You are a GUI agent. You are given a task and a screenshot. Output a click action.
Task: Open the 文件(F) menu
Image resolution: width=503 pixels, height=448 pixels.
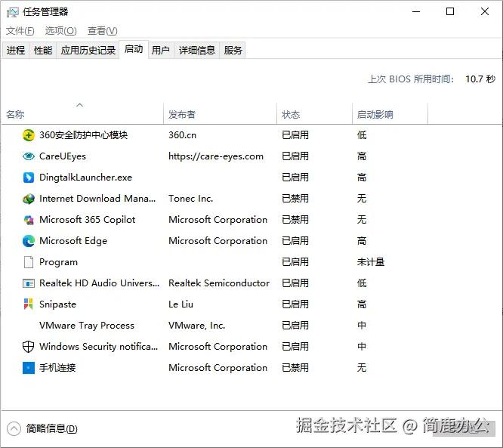coord(20,31)
